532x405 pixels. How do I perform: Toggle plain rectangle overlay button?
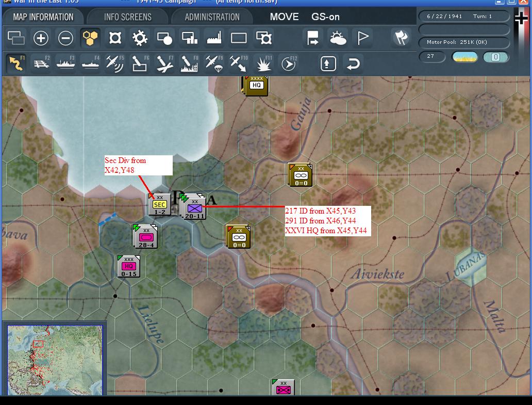(x=239, y=38)
